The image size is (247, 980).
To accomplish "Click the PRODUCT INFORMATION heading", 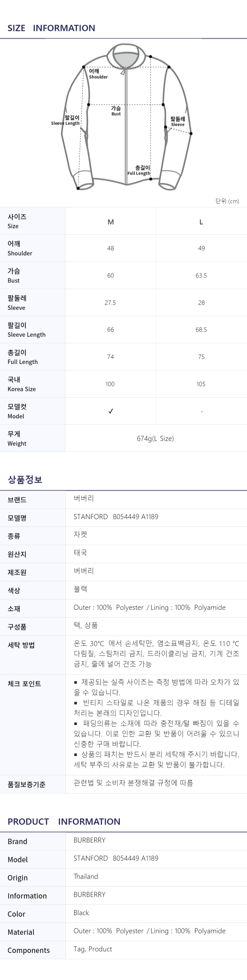I will tap(64, 821).
